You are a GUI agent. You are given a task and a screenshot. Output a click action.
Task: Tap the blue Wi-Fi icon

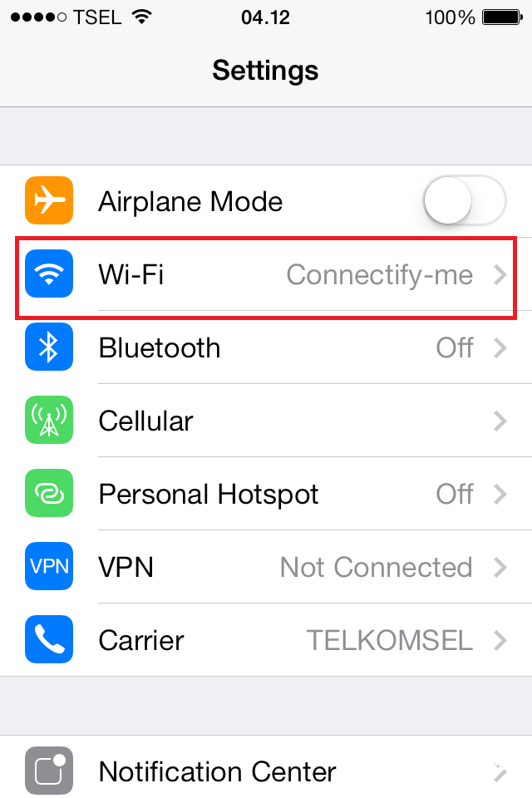[x=49, y=273]
